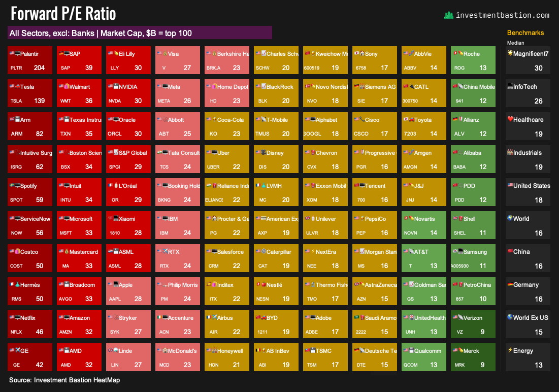Image resolution: width=559 pixels, height=392 pixels.
Task: Click the China flag beside China benchmark
Action: tap(510, 251)
